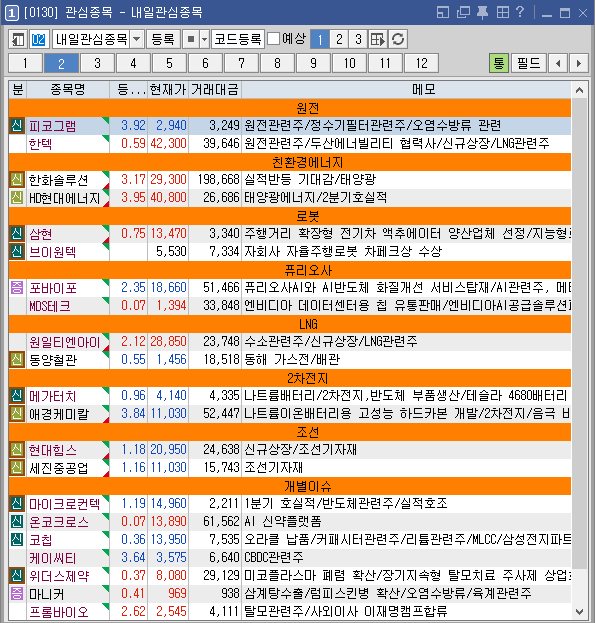
Task: Click the 증 icon beside 포바이포
Action: [17, 287]
